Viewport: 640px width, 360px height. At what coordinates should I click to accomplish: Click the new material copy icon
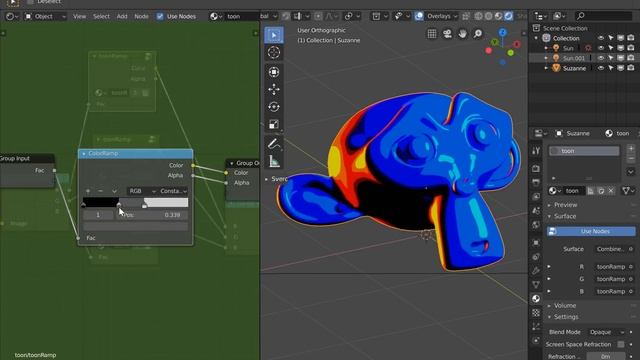[601, 191]
